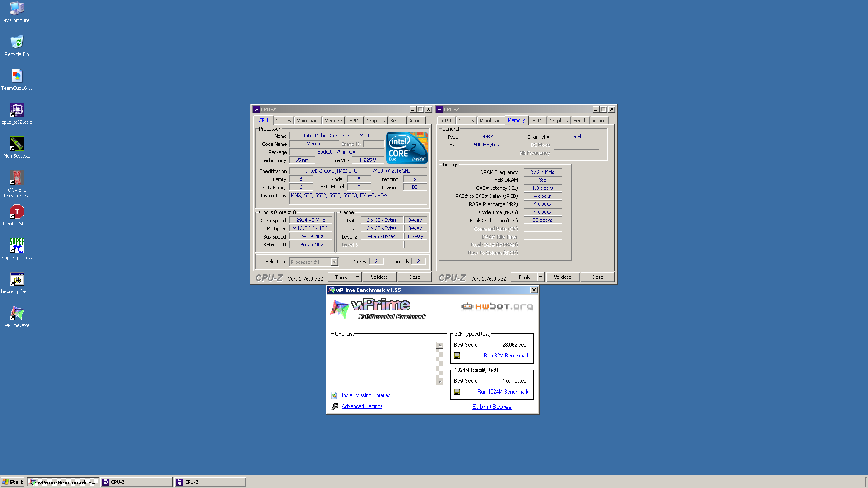Click the right CPU-Z title bar icon
The image size is (868, 488).
point(439,109)
